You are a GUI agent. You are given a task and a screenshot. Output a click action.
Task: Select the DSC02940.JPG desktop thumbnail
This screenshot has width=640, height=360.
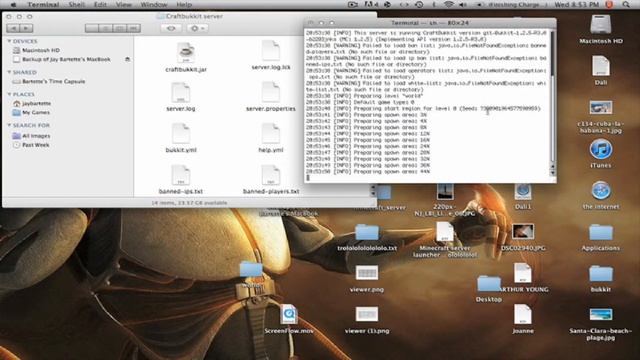[x=523, y=231]
